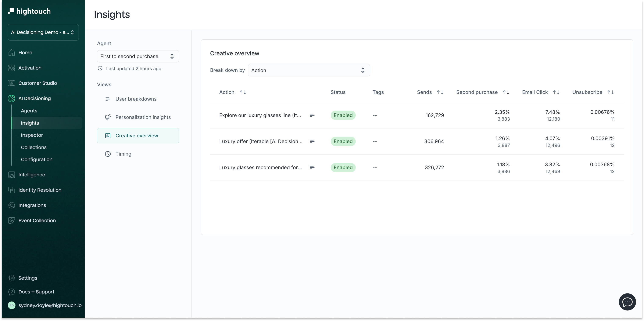644x321 pixels.
Task: Sort by Sends column arrows
Action: click(x=440, y=92)
